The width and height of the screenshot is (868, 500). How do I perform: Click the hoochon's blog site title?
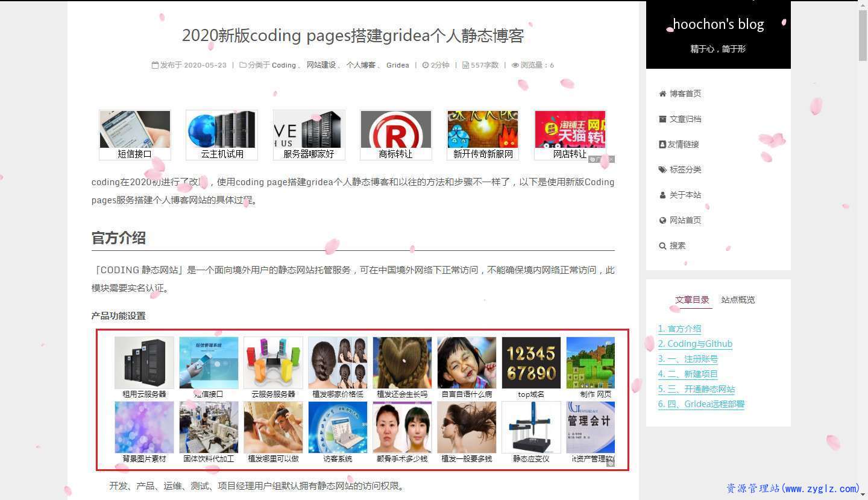[x=718, y=24]
